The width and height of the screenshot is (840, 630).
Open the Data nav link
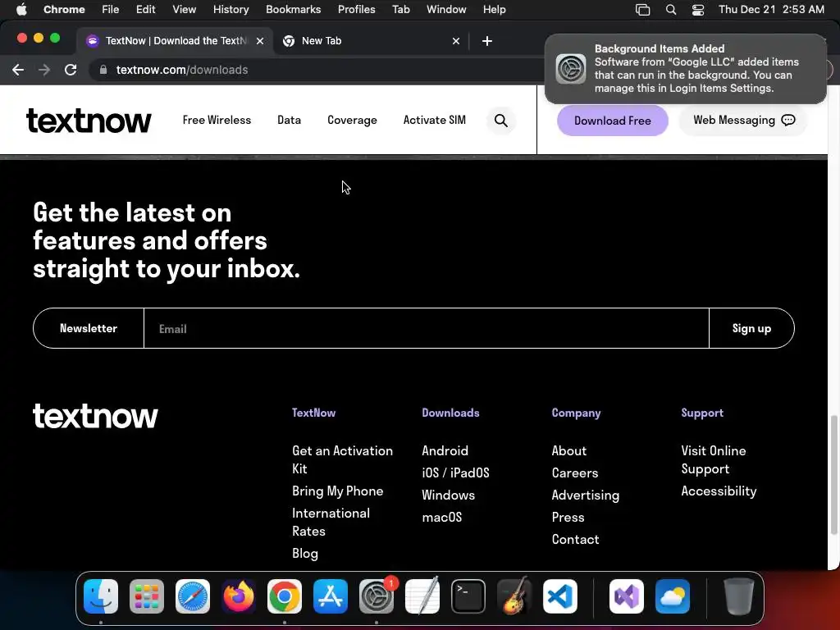click(x=289, y=120)
